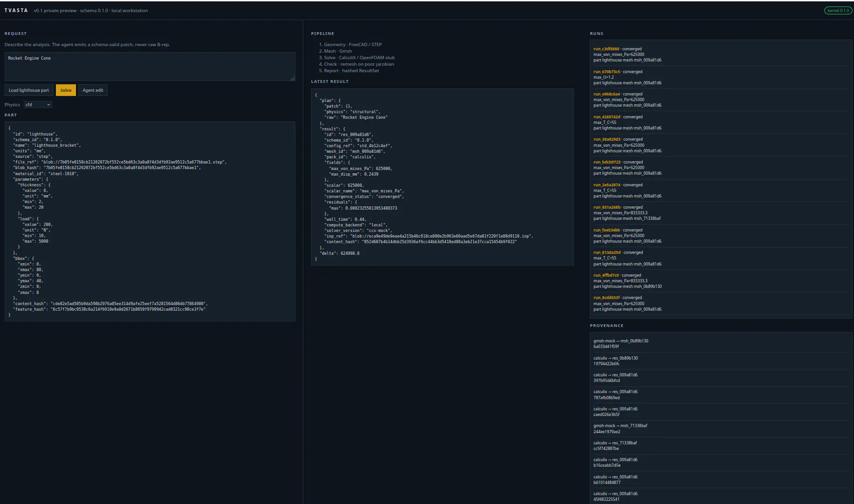Viewport: 854px width, 504px height.
Task: Click provenance hash b61014484877
Action: (x=607, y=483)
